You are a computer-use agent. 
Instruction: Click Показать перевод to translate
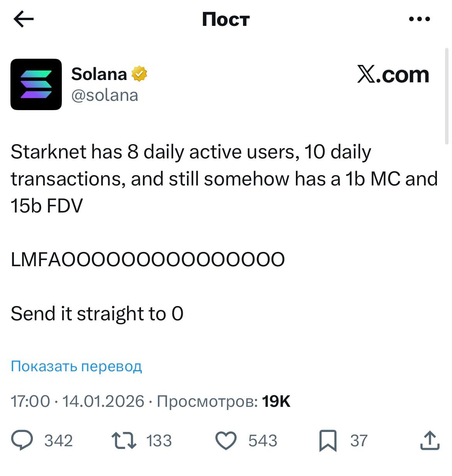[x=76, y=366]
